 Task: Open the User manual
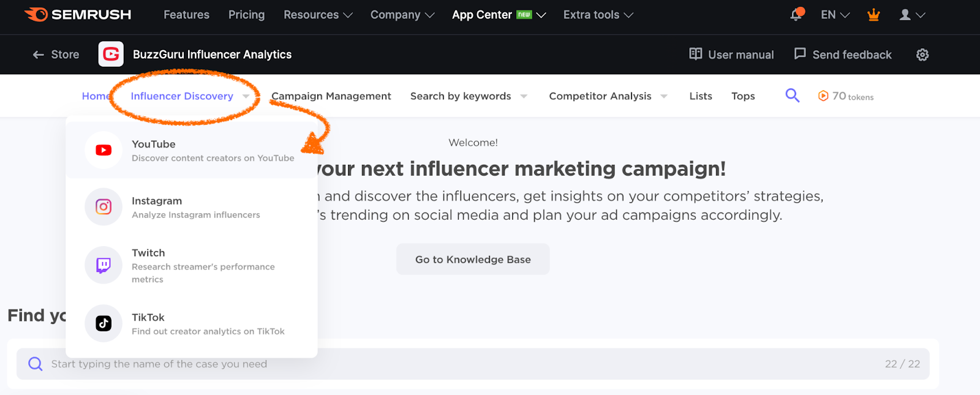pyautogui.click(x=731, y=55)
